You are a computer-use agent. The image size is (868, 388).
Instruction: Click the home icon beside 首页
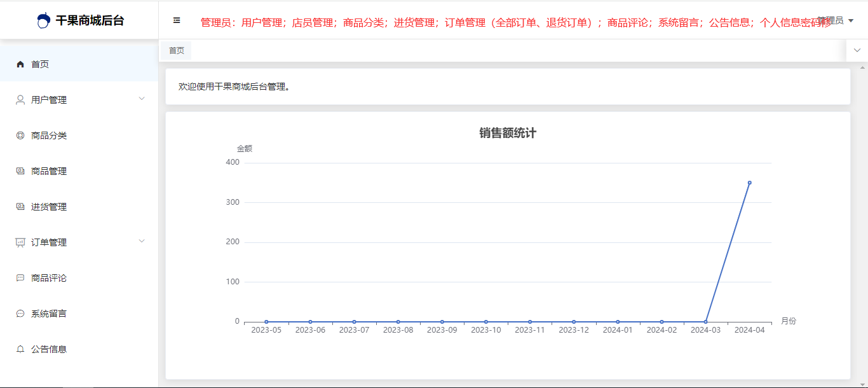[x=20, y=64]
